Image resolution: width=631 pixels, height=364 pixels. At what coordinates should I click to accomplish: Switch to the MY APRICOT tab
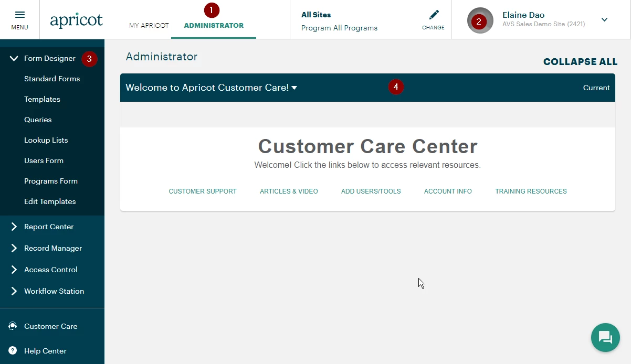(x=149, y=26)
